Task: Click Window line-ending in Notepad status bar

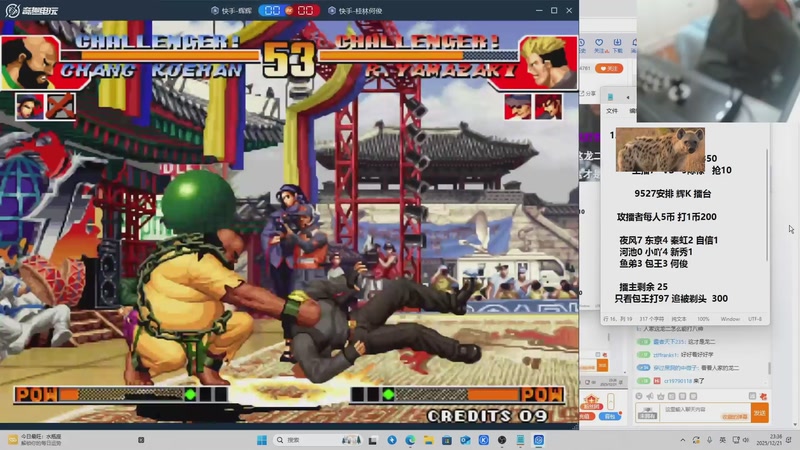Action: point(730,319)
